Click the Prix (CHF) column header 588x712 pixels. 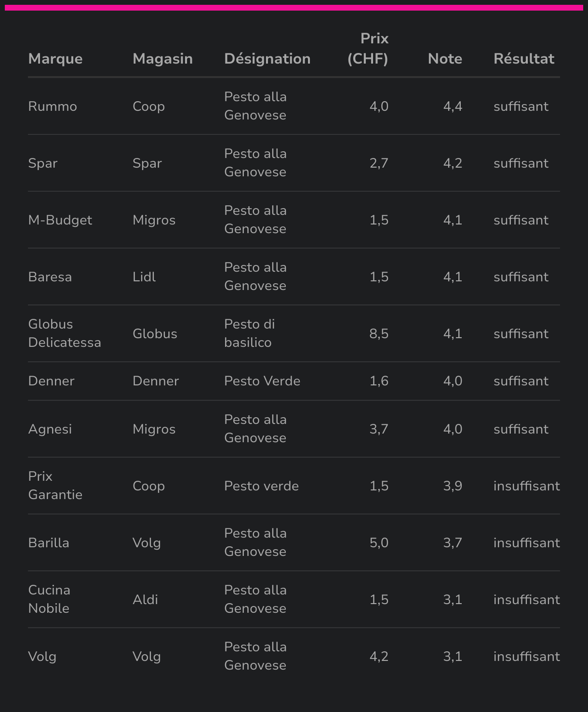368,49
